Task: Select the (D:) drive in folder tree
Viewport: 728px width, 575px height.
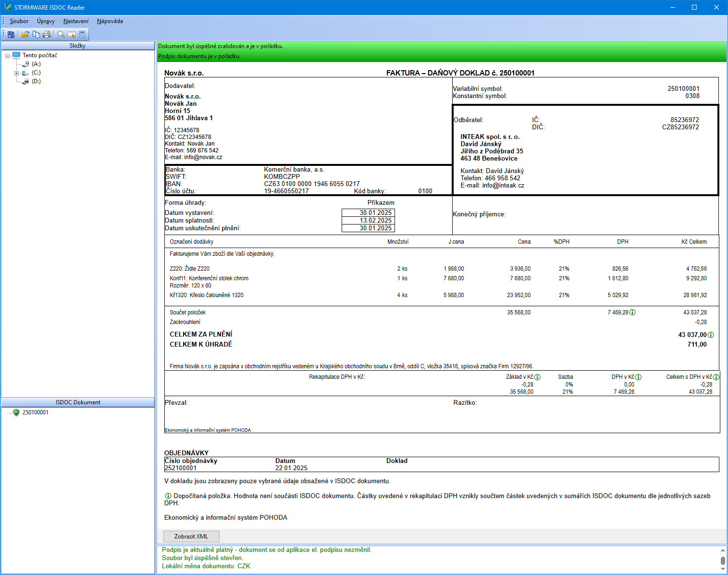Action: coord(36,81)
